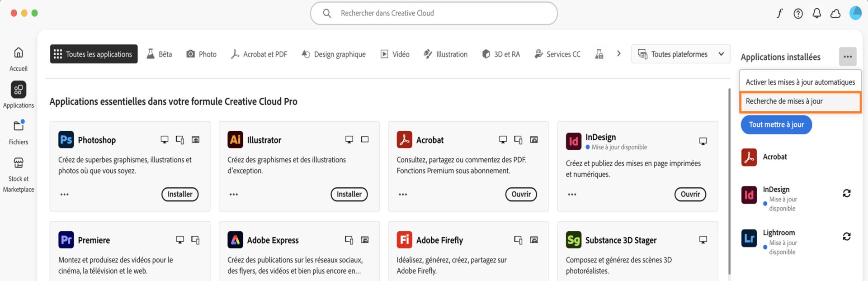The width and height of the screenshot is (868, 281).
Task: Click InDesign Mise à jour disponible text on card
Action: pos(619,147)
